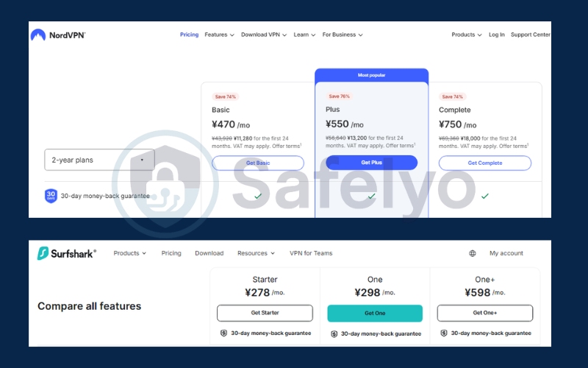Open Offer terms link under Complete plan
Viewport: 588px width, 368px height.
(514, 146)
